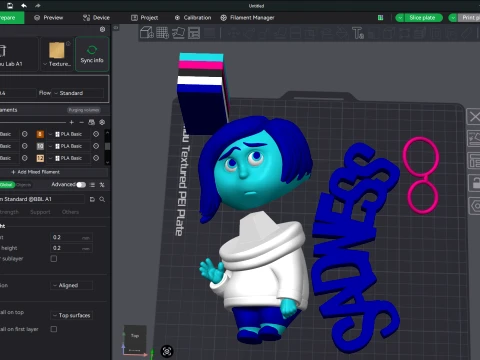Open printer settings gear above Sync info
Image resolution: width=480 pixels, height=360 pixels.
[x=102, y=29]
